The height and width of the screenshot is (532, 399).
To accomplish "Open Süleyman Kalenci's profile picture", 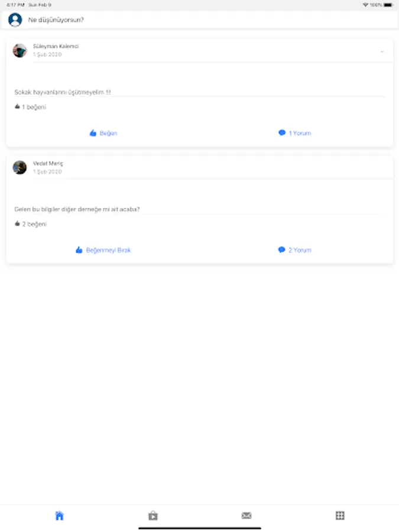I will click(20, 51).
